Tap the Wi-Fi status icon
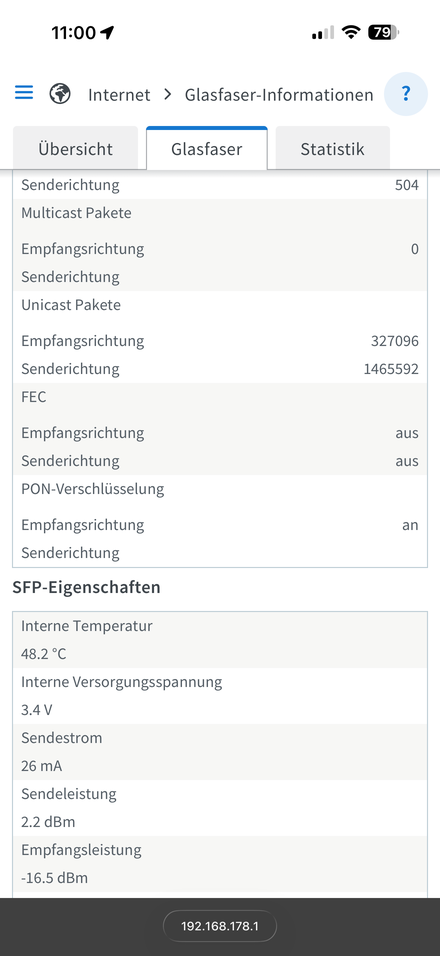 (x=351, y=32)
